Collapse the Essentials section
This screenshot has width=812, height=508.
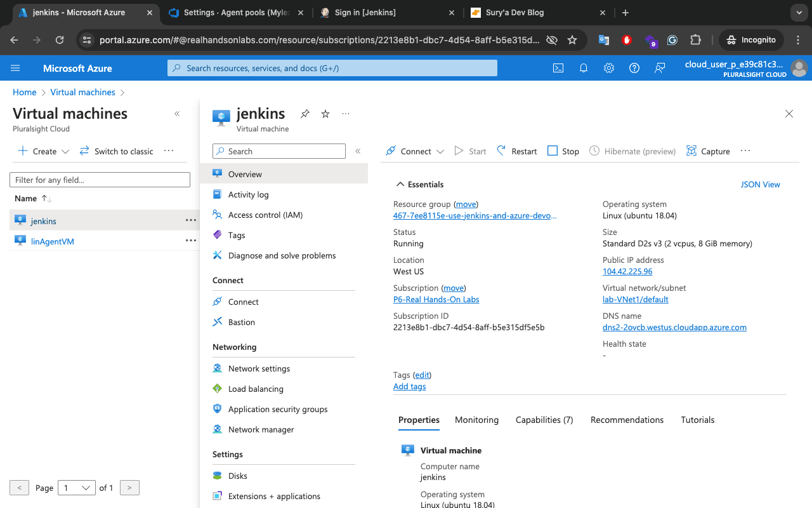(419, 184)
